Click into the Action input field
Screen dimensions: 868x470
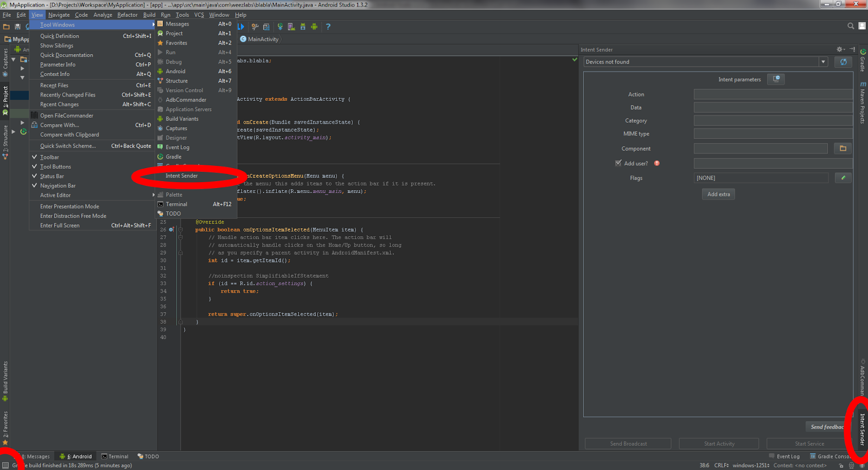(773, 94)
